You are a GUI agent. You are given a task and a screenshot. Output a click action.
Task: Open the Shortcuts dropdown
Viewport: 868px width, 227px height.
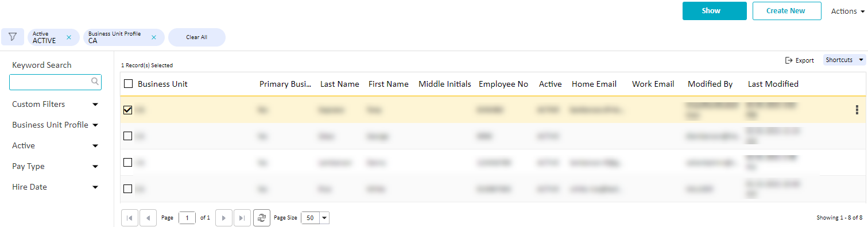(x=844, y=60)
